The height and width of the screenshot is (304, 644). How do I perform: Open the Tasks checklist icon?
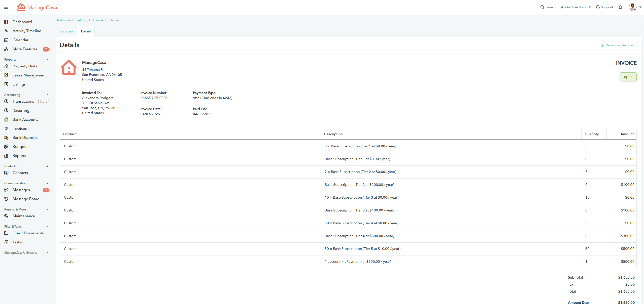[7, 242]
